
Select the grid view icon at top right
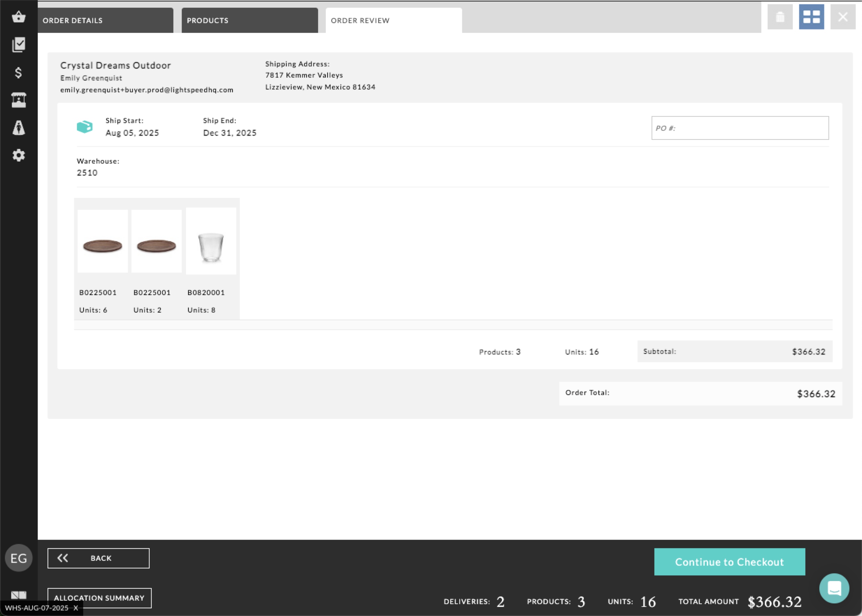[812, 17]
